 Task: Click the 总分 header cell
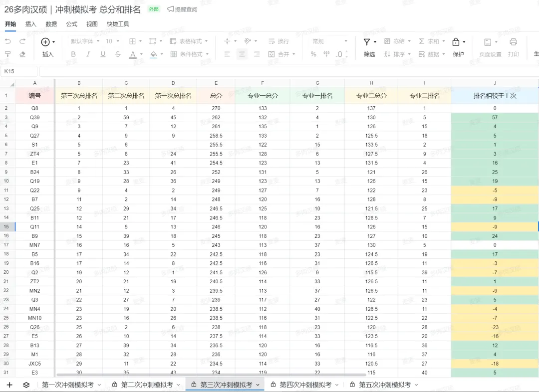pyautogui.click(x=216, y=96)
